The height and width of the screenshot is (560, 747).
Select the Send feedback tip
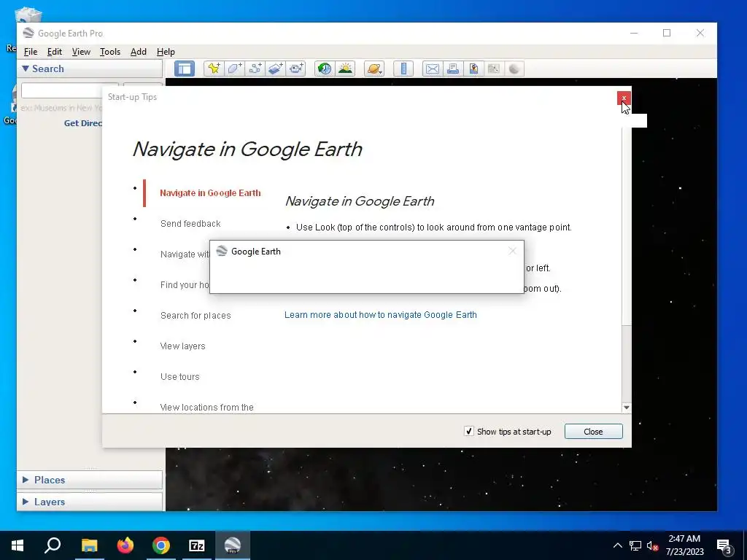point(190,223)
